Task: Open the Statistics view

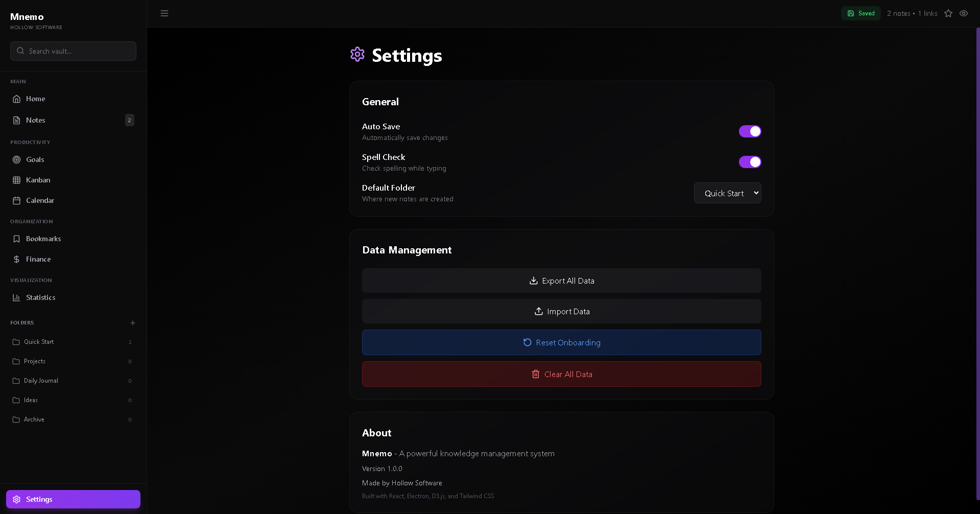Action: 40,297
